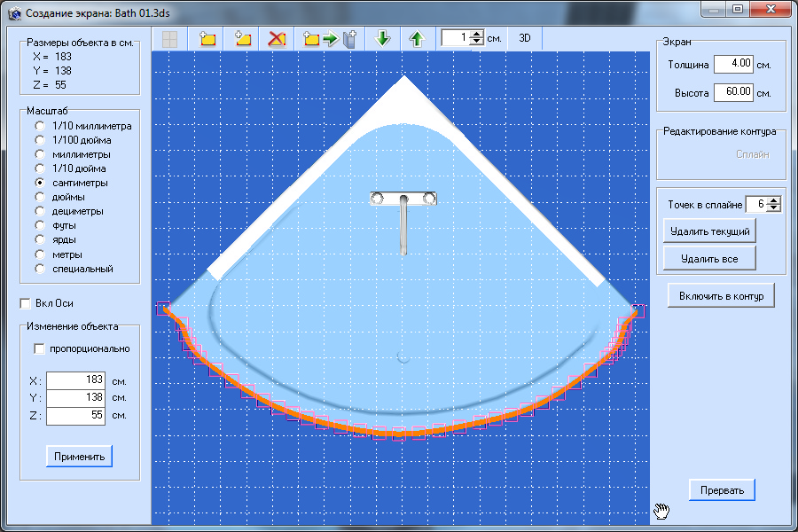
Task: Switch to the 3D view
Action: pyautogui.click(x=525, y=38)
